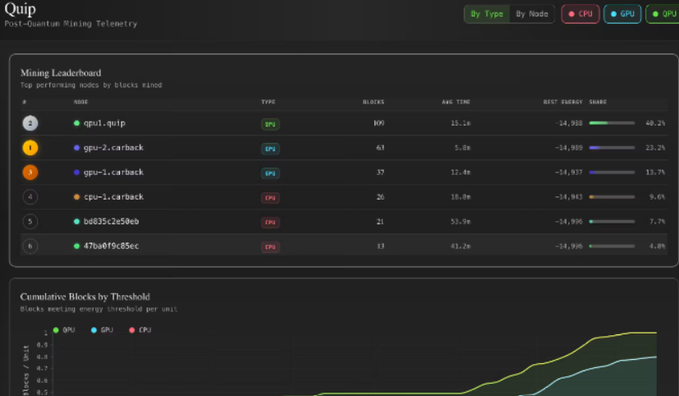The height and width of the screenshot is (396, 679).
Task: Click gold rank 1 badge for gpu-2.carback
Action: (x=30, y=148)
